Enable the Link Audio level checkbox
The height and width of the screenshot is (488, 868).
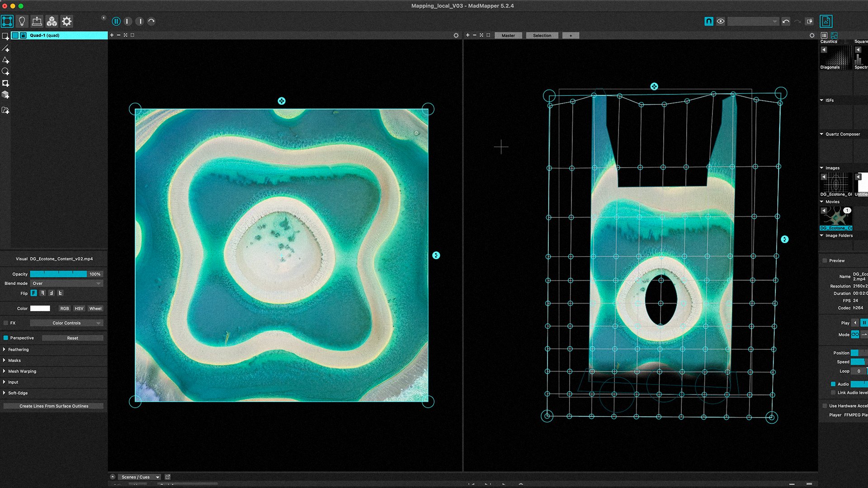point(833,393)
